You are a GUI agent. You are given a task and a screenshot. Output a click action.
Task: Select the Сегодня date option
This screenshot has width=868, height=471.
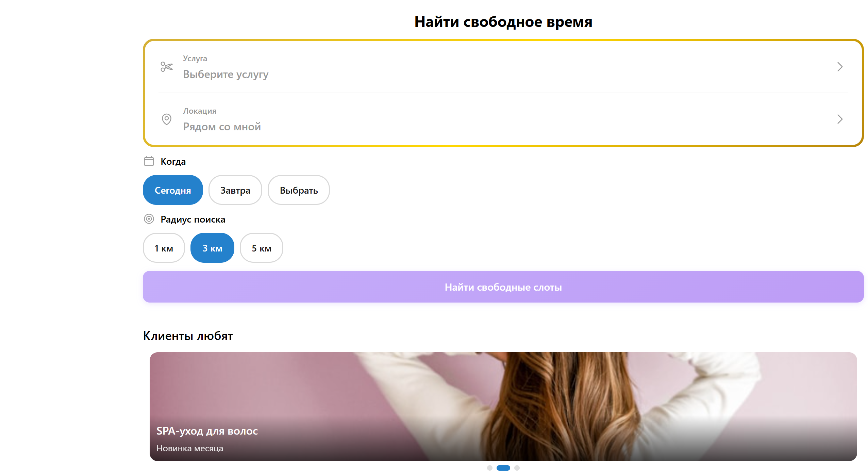(x=173, y=190)
